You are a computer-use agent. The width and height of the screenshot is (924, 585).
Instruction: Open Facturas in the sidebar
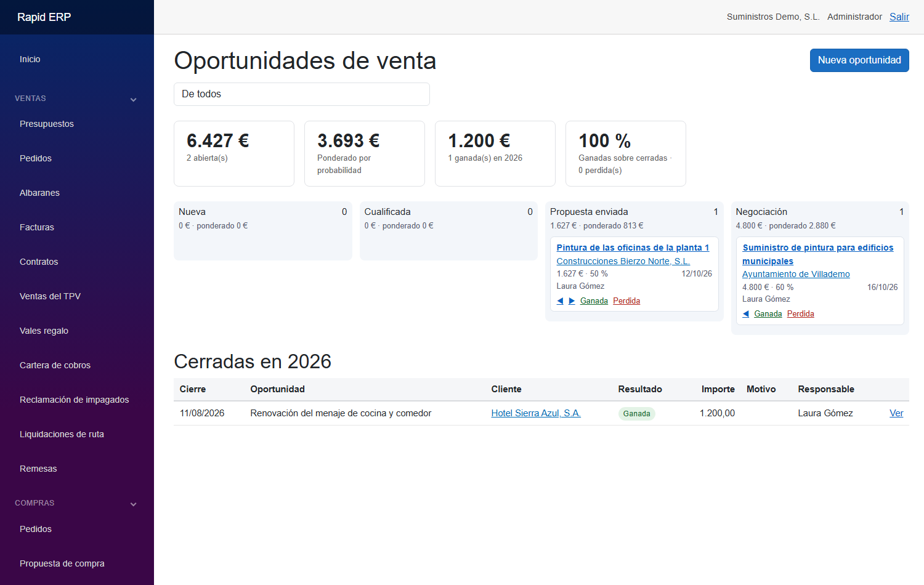click(x=37, y=227)
